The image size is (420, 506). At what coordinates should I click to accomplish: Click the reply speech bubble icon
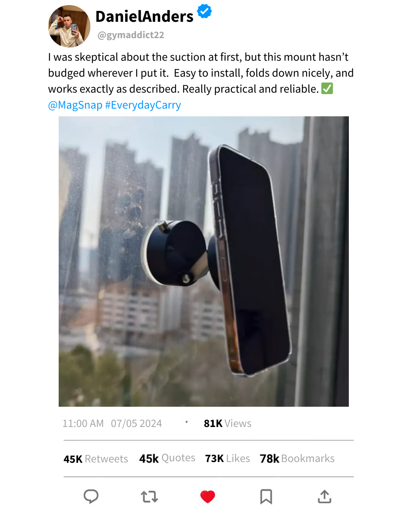click(x=91, y=496)
